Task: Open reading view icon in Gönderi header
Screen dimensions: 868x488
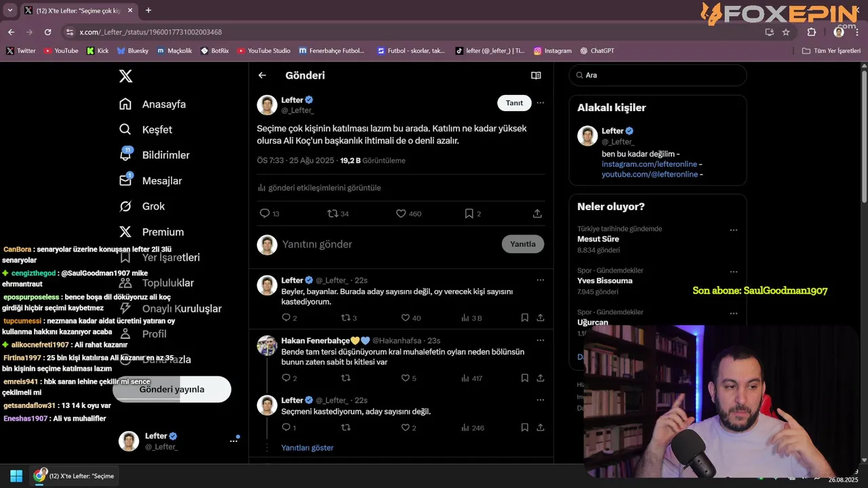Action: (x=536, y=75)
